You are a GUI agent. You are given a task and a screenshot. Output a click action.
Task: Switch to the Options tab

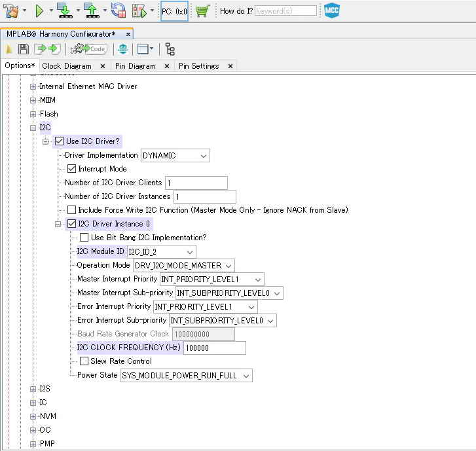[20, 65]
